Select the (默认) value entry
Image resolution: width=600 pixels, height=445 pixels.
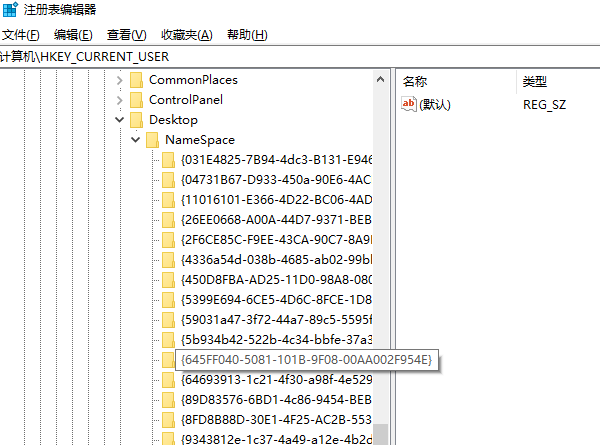point(435,104)
